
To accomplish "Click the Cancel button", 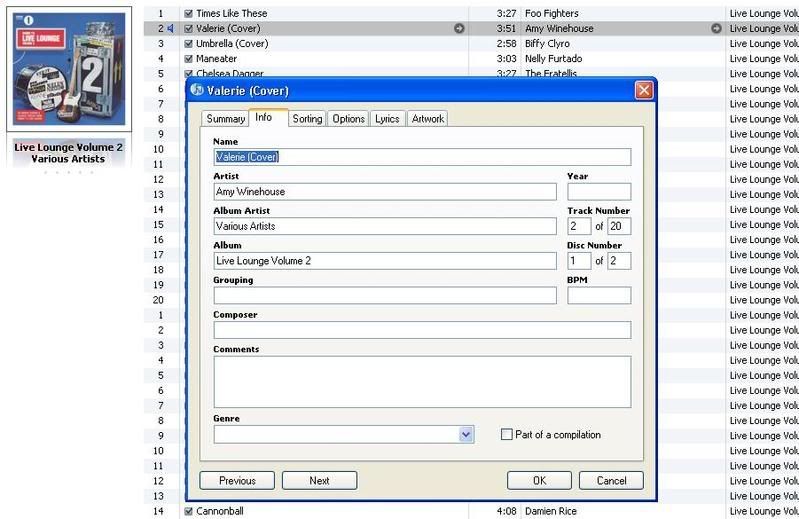I will click(x=611, y=480).
